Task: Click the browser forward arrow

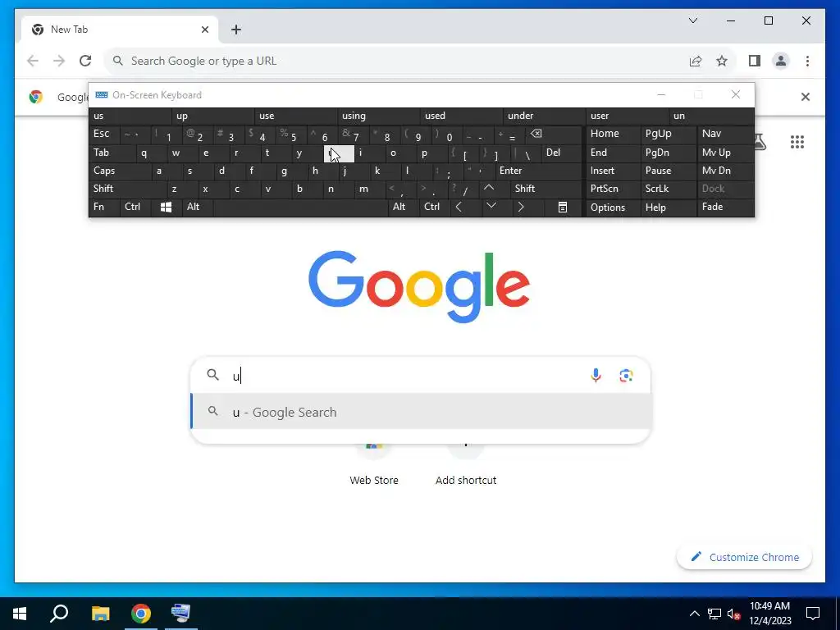Action: 59,61
